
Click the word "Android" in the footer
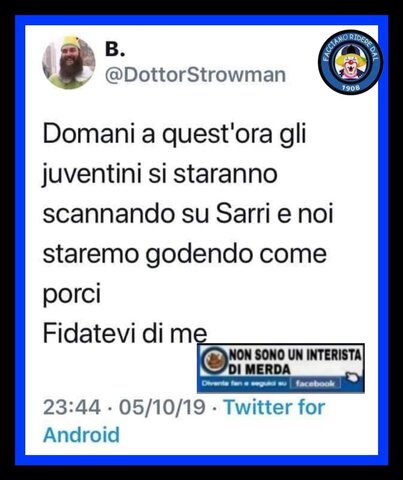pos(81,435)
